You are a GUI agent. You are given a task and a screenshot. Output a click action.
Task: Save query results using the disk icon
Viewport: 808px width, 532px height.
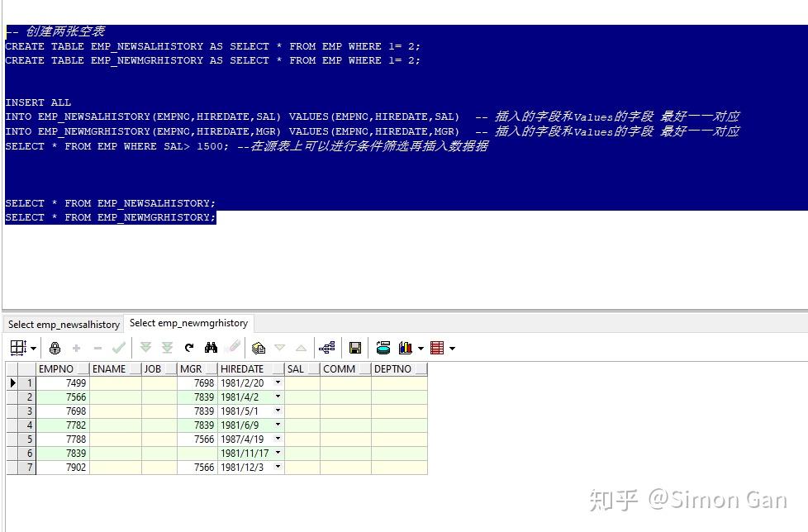(x=354, y=347)
